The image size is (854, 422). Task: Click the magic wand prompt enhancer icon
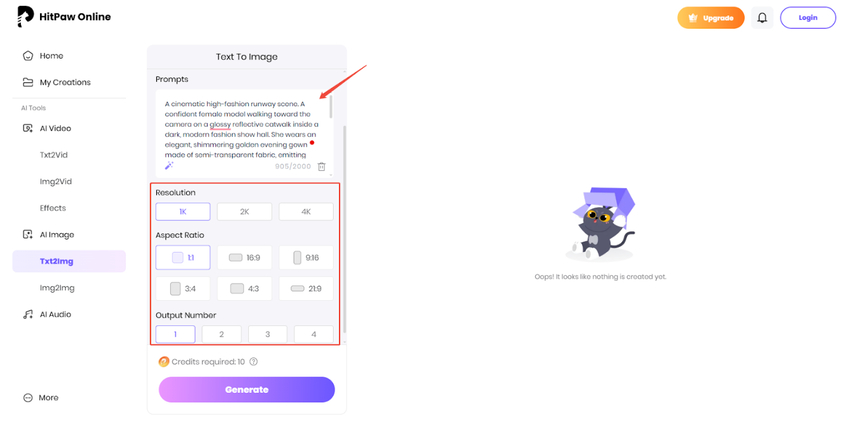[169, 166]
